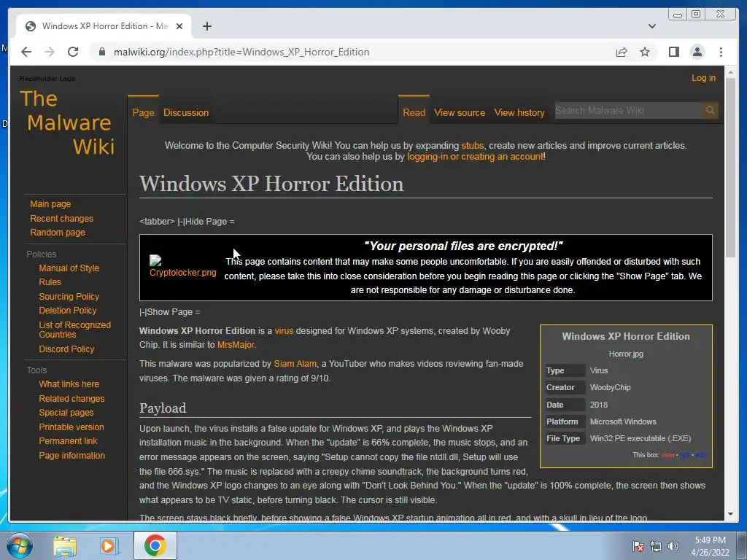
Task: Click the browser forward arrow
Action: pyautogui.click(x=50, y=52)
